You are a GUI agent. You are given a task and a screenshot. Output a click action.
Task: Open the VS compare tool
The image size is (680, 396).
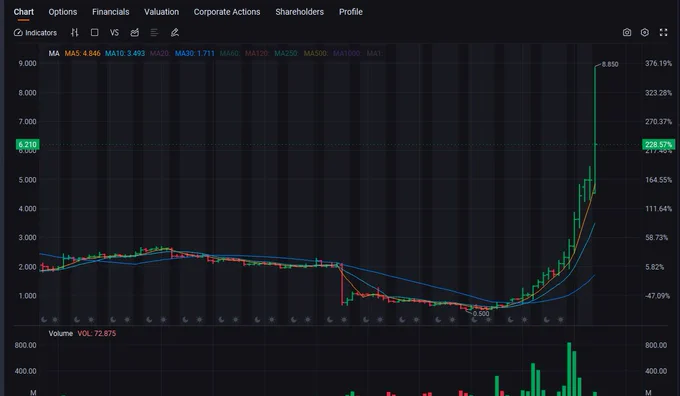[114, 33]
